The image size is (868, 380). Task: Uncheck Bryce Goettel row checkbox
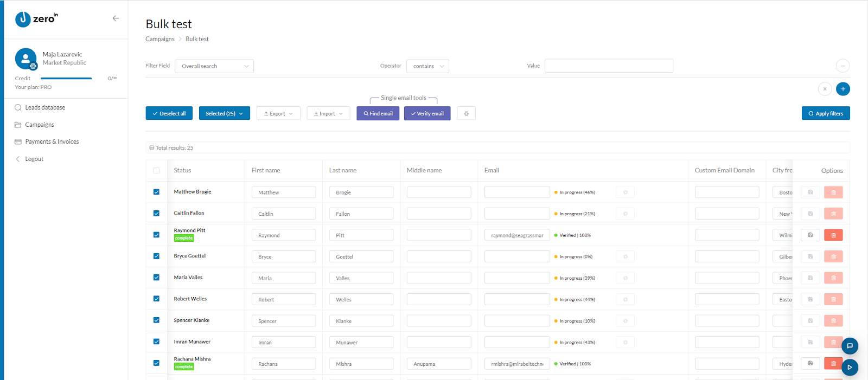click(x=156, y=256)
